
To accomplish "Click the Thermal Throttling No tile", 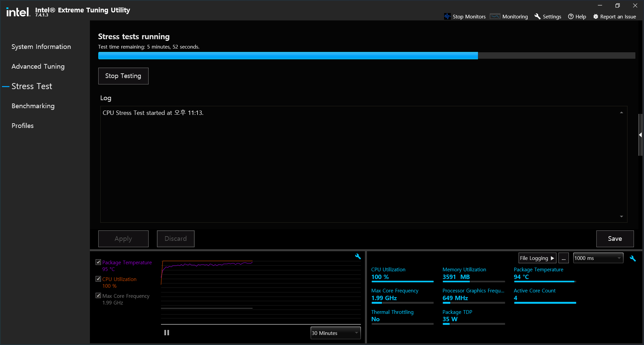I will coord(402,317).
